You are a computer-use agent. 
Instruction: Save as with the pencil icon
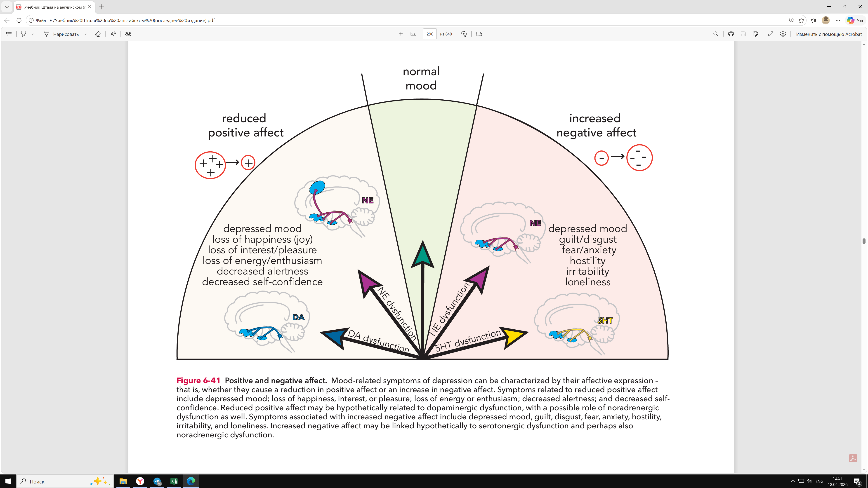755,34
